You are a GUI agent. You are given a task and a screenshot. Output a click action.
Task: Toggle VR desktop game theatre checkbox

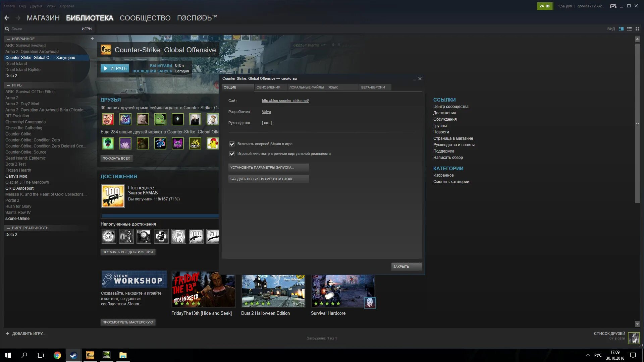[x=232, y=154]
